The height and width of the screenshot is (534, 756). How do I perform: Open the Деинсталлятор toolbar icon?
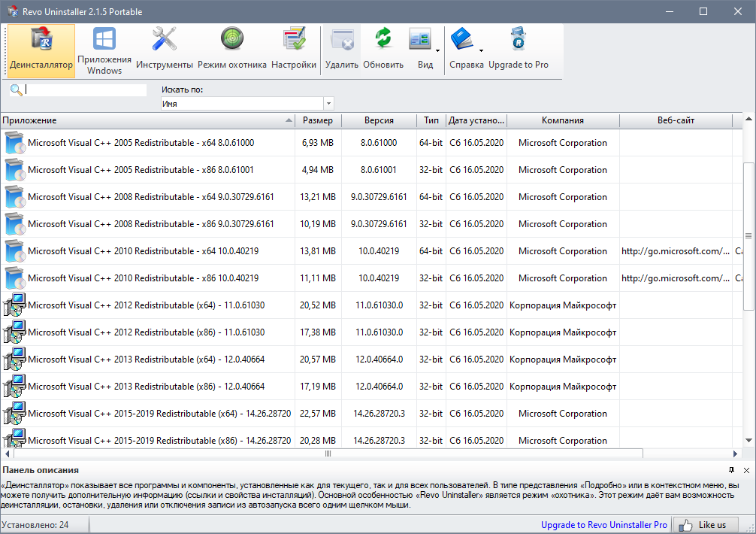click(41, 50)
